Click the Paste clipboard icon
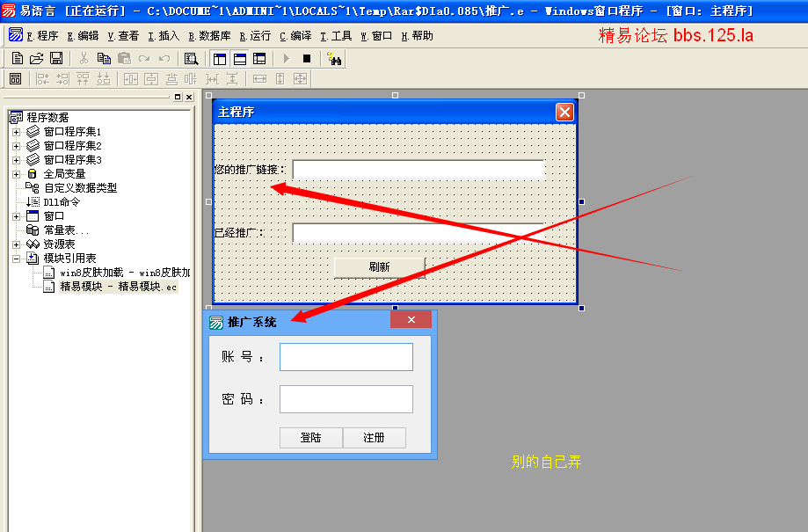 [124, 59]
